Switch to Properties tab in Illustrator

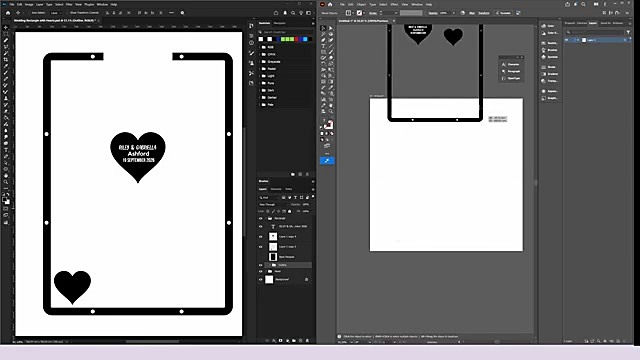tap(570, 23)
